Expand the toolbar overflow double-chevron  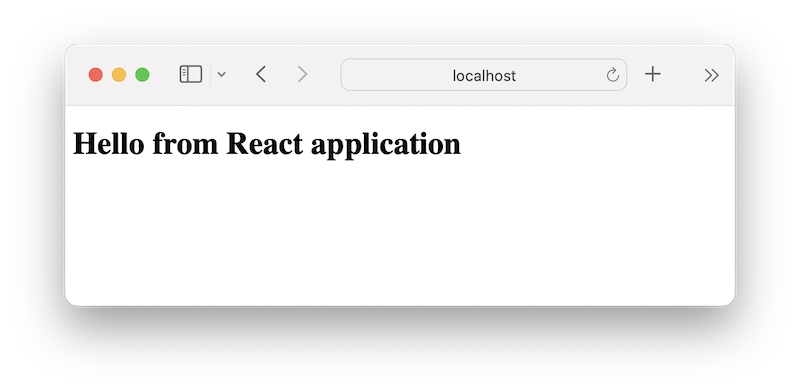click(x=711, y=75)
